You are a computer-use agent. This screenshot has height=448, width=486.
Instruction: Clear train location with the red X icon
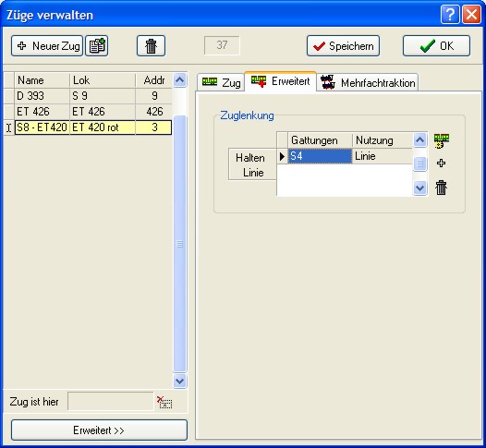(164, 402)
